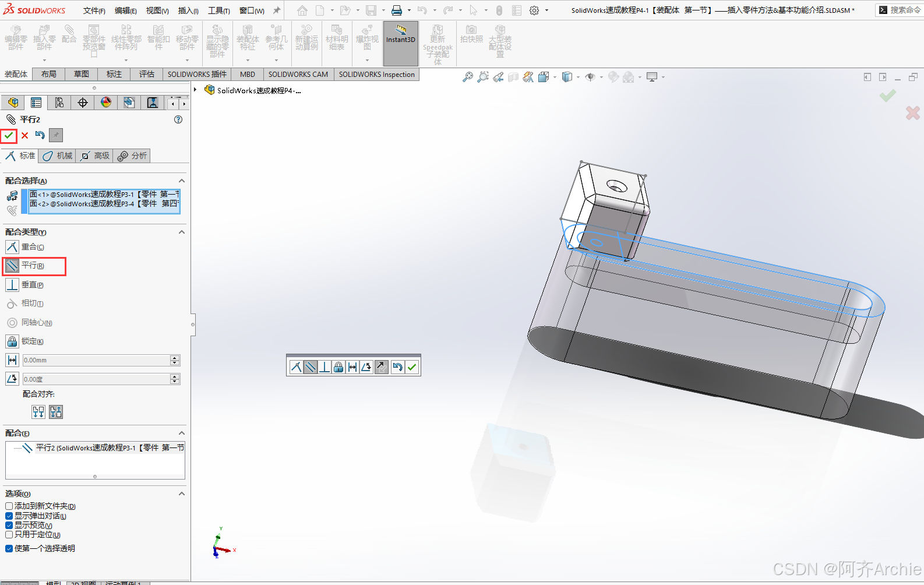924x585 pixels.
Task: Collapse the 配合 section
Action: [182, 433]
